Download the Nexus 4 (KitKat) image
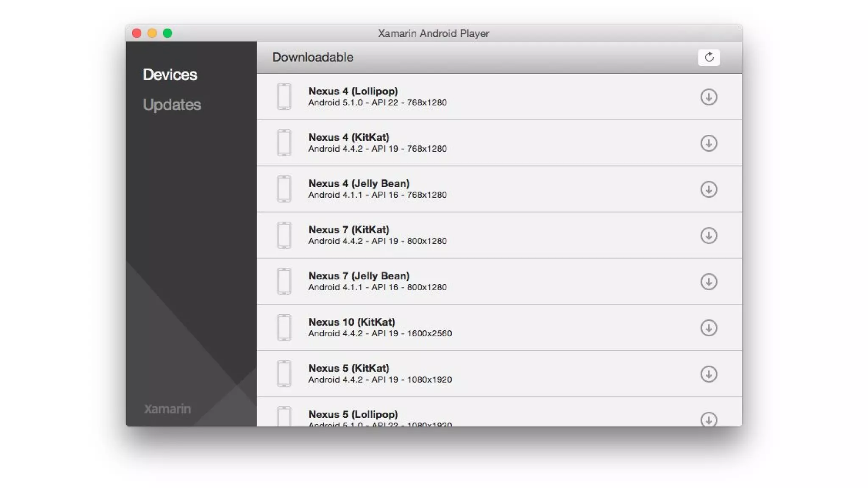This screenshot has width=868, height=488. click(x=708, y=143)
